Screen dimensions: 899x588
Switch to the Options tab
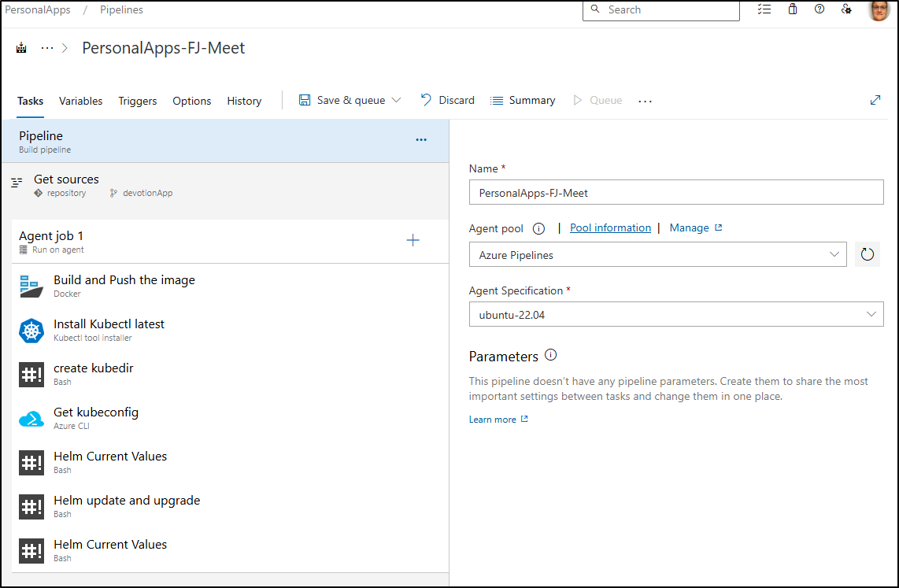click(x=192, y=101)
